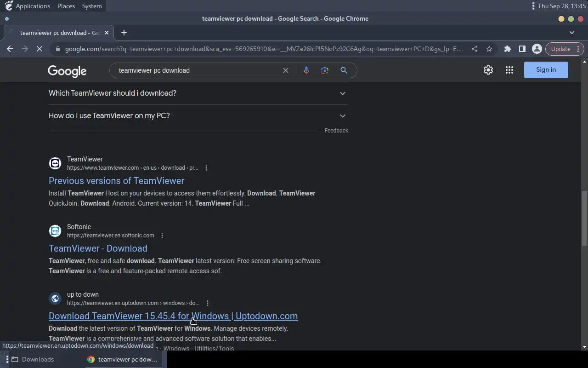Open Google Lens image search
The height and width of the screenshot is (368, 588).
[x=325, y=70]
